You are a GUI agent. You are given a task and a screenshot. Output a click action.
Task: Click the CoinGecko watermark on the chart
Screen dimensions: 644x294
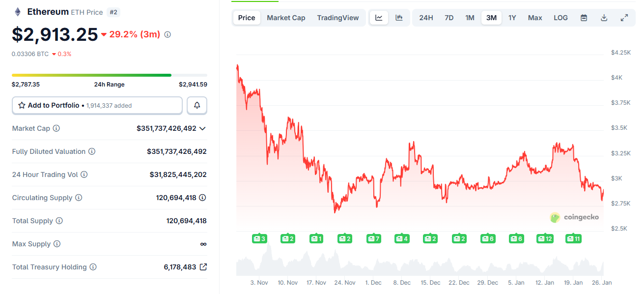pyautogui.click(x=575, y=217)
